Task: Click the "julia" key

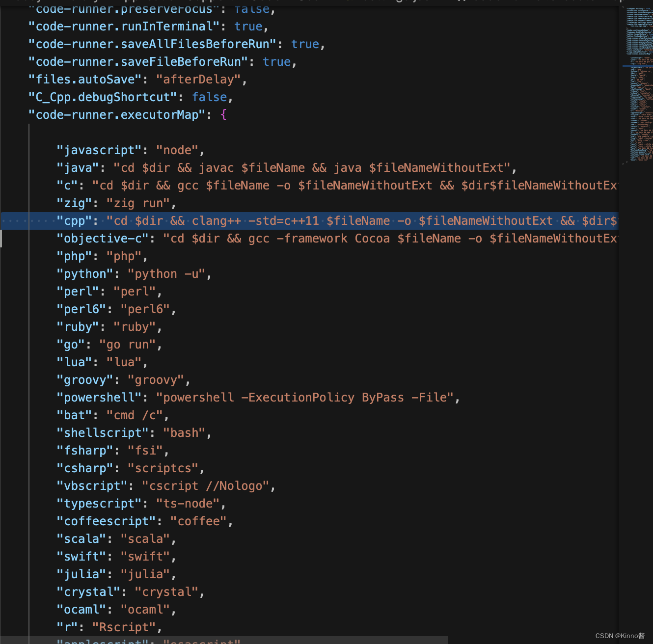Action: pyautogui.click(x=82, y=574)
